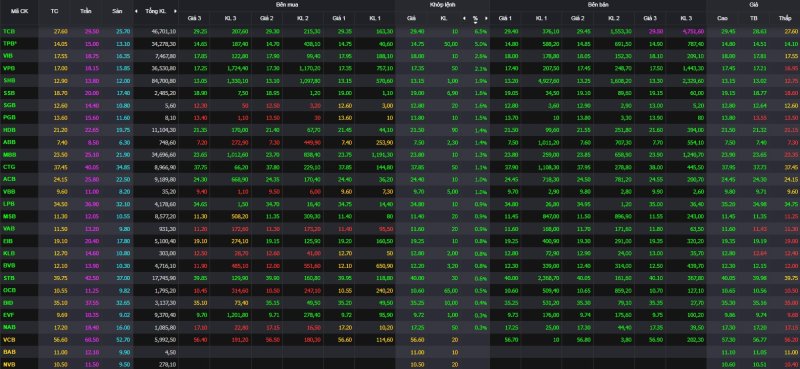800x369 pixels.
Task: Sort by Trần ceiling price header
Action: pos(86,11)
